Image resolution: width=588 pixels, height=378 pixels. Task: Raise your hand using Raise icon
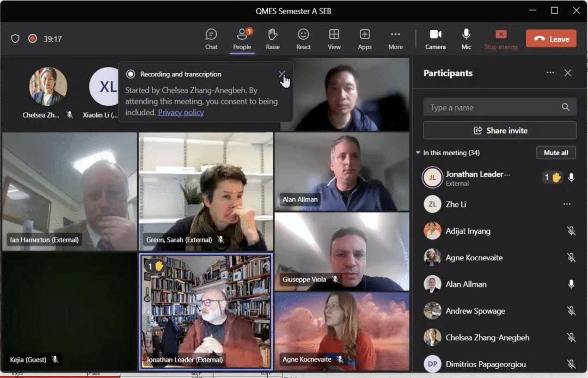[273, 39]
